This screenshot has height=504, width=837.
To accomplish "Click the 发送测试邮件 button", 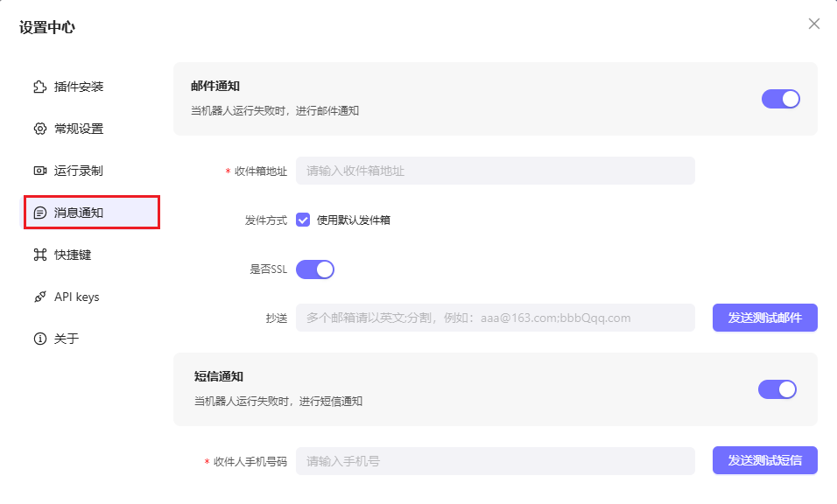I will pos(764,318).
